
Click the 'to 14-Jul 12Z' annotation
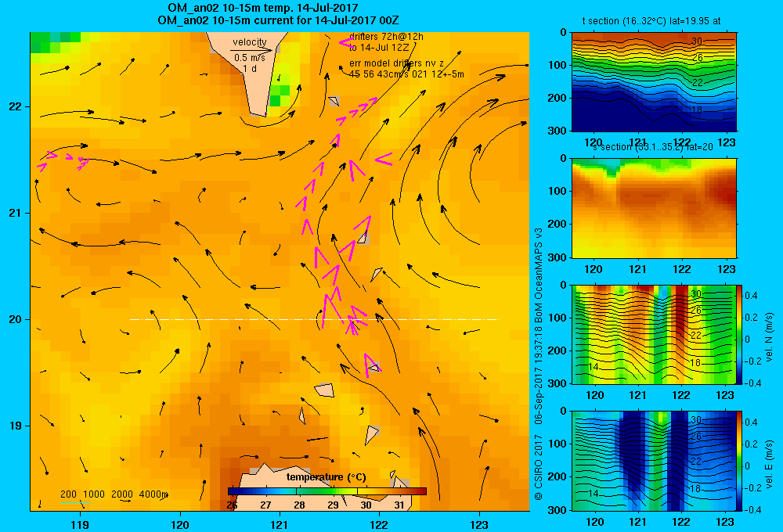click(x=379, y=48)
